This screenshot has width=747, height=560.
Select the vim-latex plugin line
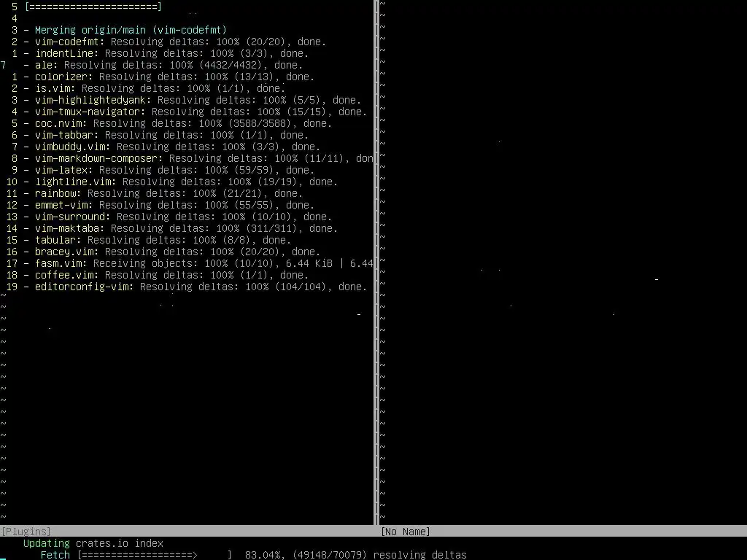coord(169,170)
